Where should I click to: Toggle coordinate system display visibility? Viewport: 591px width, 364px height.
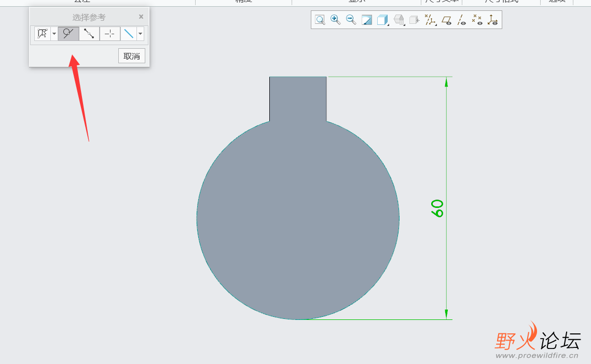coord(493,20)
